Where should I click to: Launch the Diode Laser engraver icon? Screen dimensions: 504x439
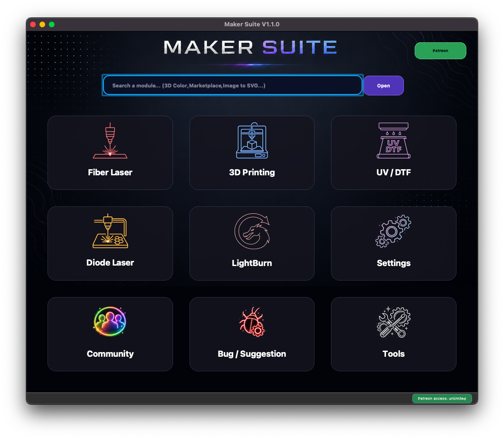110,231
